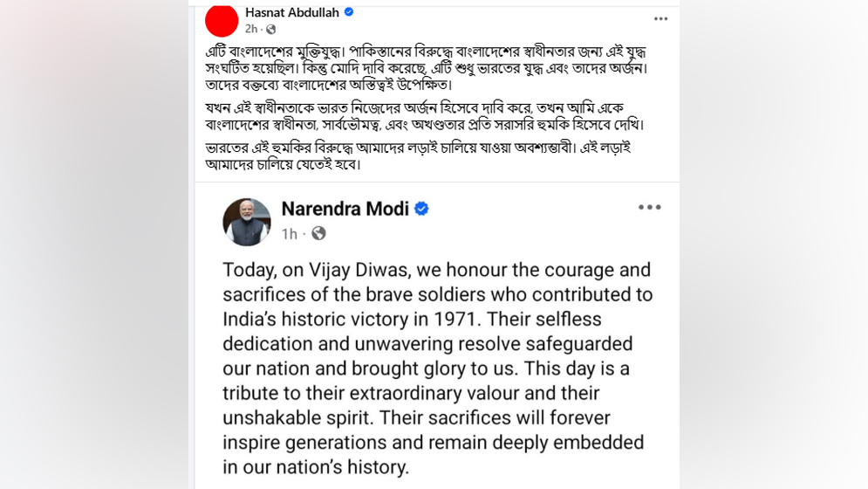Screen dimensions: 868x489
Task: Click third Bengali paragraph beginning ভারতের এই
Action: [x=418, y=155]
